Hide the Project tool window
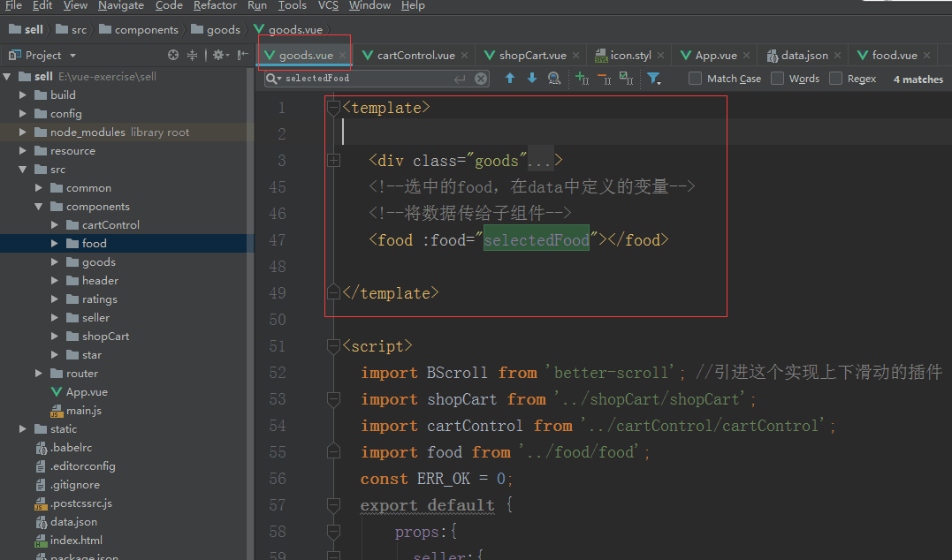The image size is (952, 560). pos(242,56)
